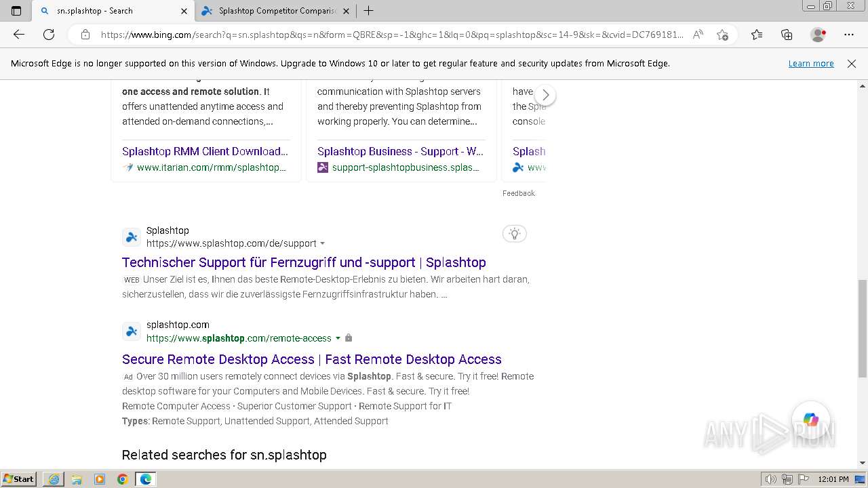Screen dimensions: 868x488
Task: Focus the address bar URL field
Action: pos(392,35)
